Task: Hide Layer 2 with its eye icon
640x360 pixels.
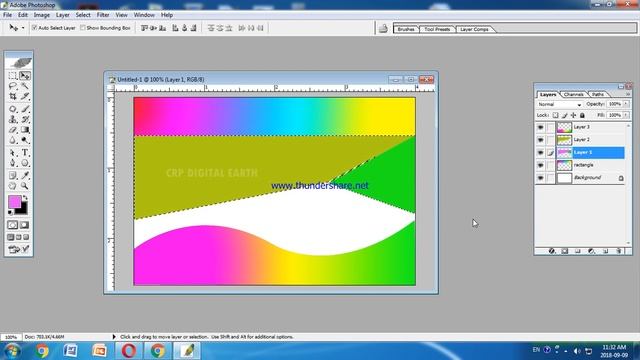Action: click(x=540, y=140)
